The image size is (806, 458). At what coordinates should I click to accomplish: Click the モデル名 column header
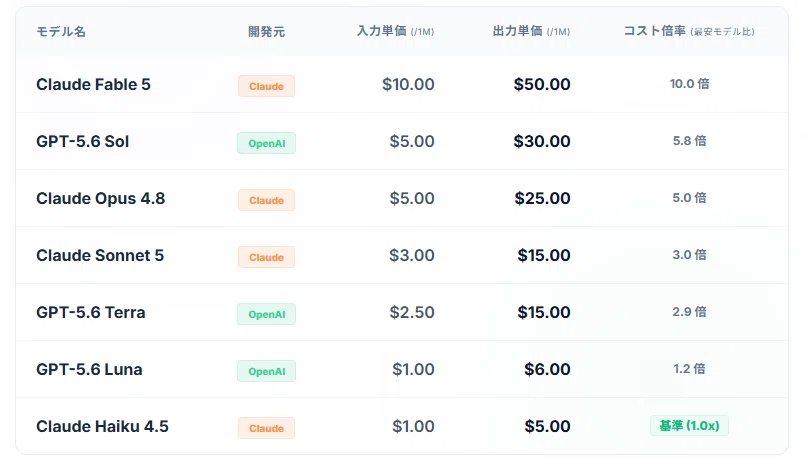tap(61, 31)
